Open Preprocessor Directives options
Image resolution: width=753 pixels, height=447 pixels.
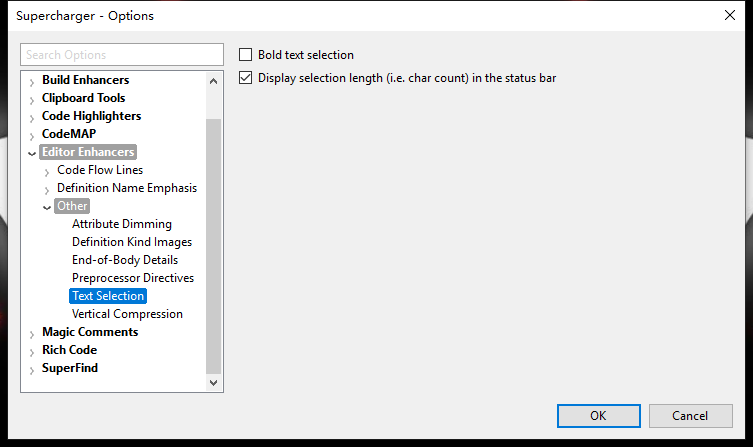click(133, 278)
